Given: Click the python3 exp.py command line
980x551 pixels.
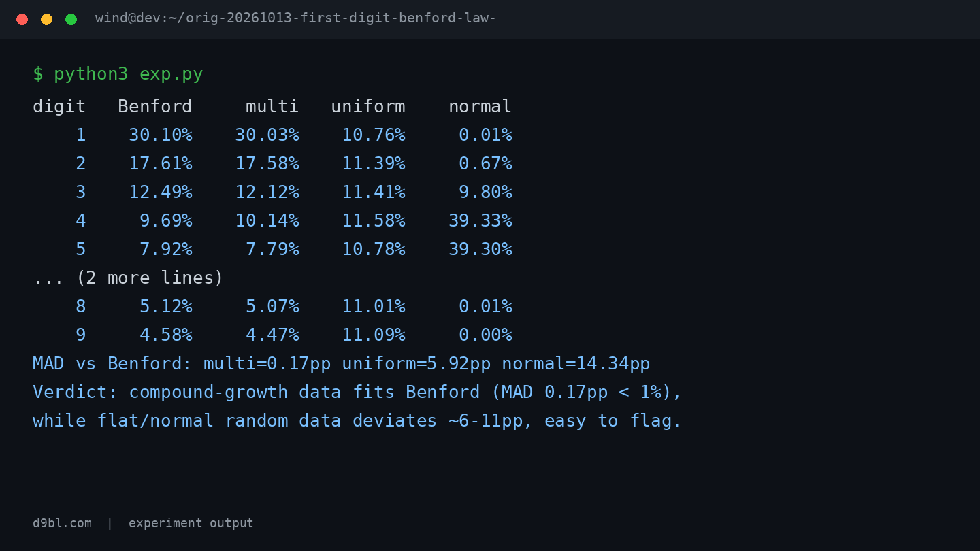Looking at the screenshot, I should (118, 73).
